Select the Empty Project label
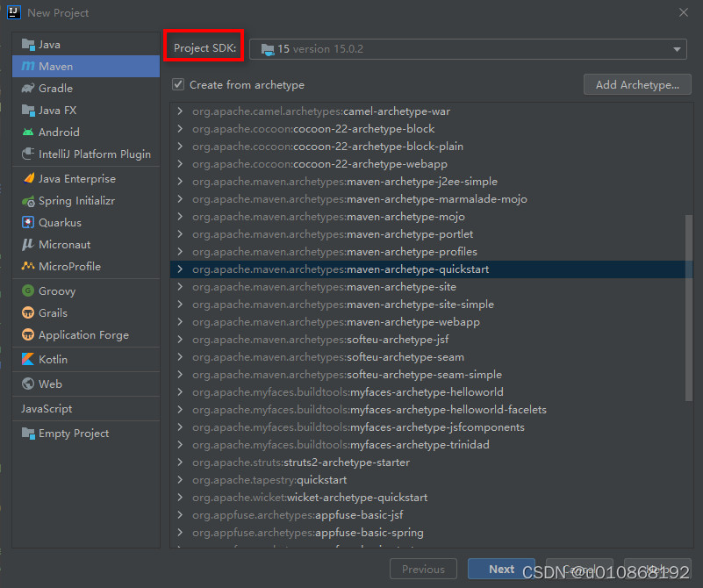 74,434
